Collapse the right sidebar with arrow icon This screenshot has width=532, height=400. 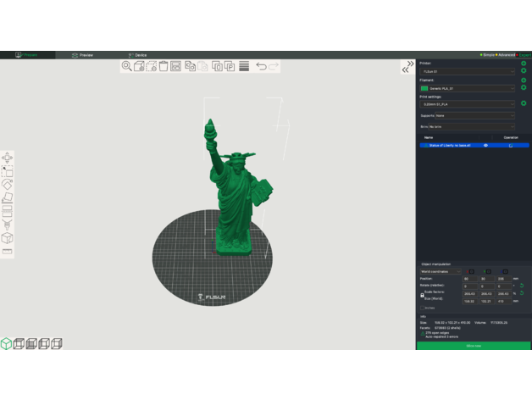407,67
